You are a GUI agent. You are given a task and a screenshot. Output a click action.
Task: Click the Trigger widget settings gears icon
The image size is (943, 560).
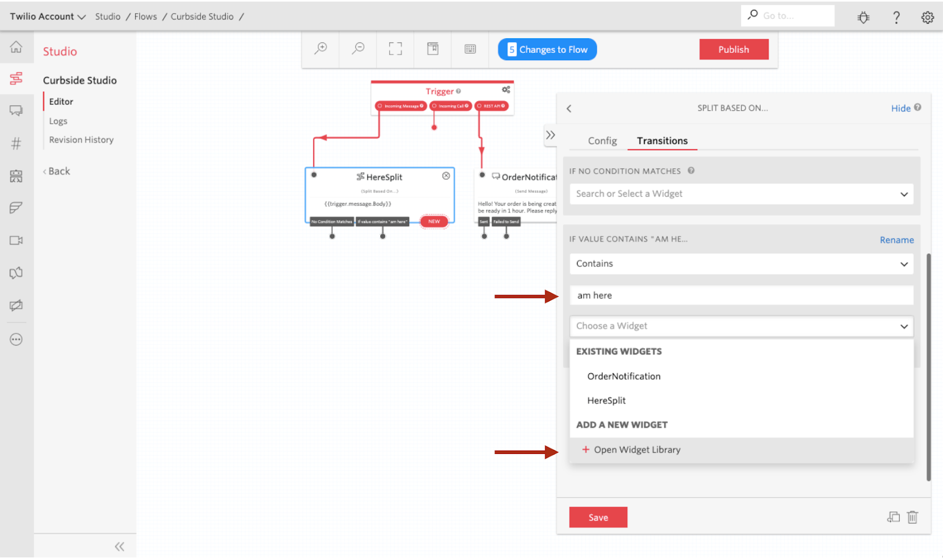pos(506,90)
